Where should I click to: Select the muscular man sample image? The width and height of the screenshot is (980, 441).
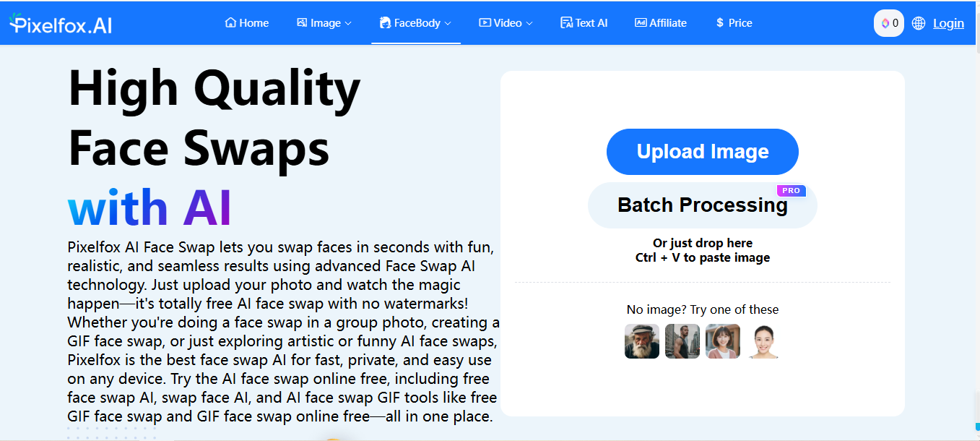click(x=682, y=341)
